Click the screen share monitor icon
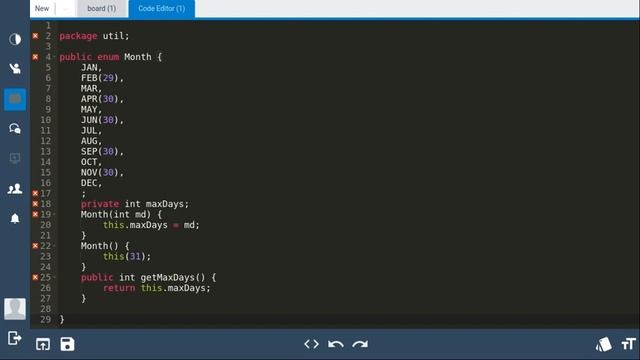 (15, 158)
